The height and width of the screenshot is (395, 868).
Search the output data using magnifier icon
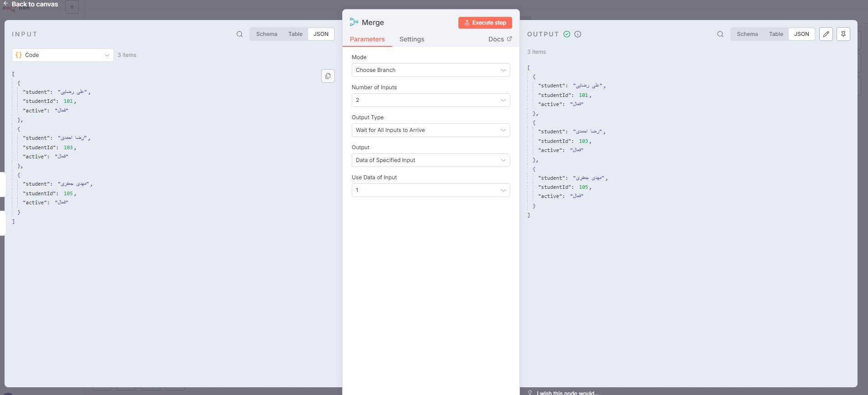[720, 34]
